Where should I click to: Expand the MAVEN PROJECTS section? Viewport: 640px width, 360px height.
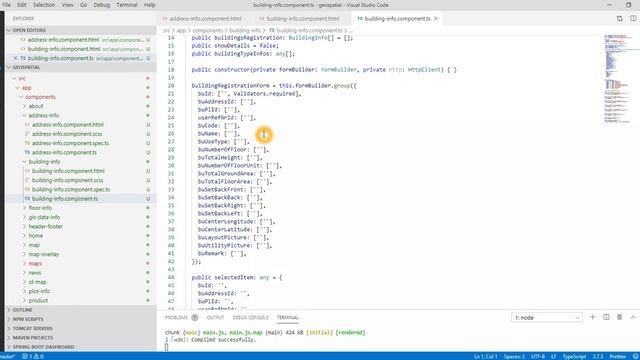pos(9,338)
